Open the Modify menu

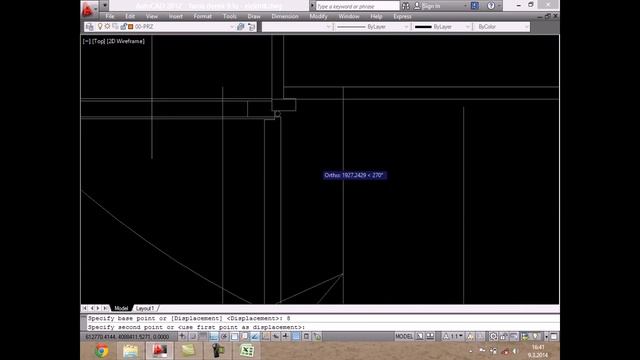click(x=318, y=16)
